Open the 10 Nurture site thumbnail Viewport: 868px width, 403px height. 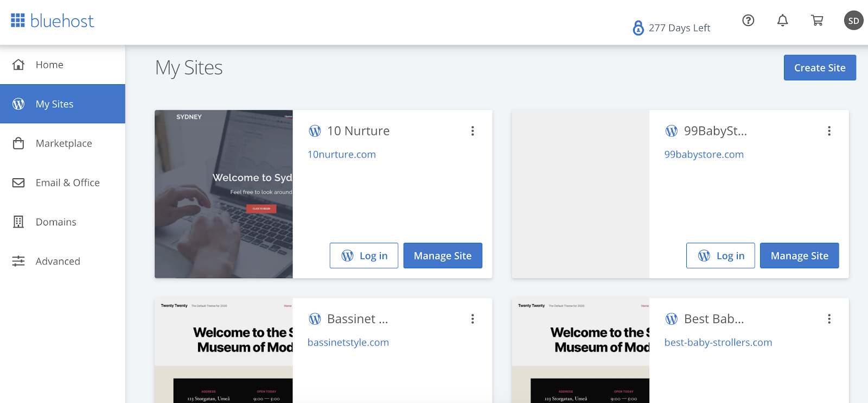(x=224, y=194)
